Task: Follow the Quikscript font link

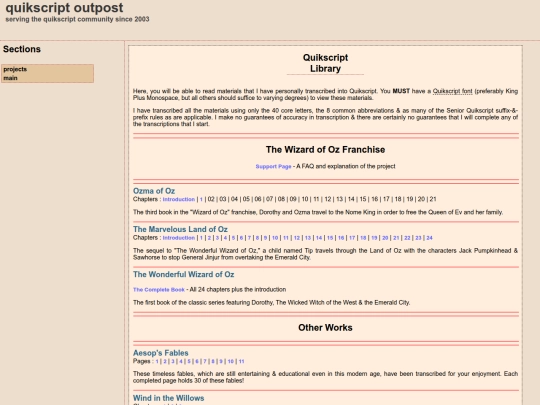Action: coord(452,91)
